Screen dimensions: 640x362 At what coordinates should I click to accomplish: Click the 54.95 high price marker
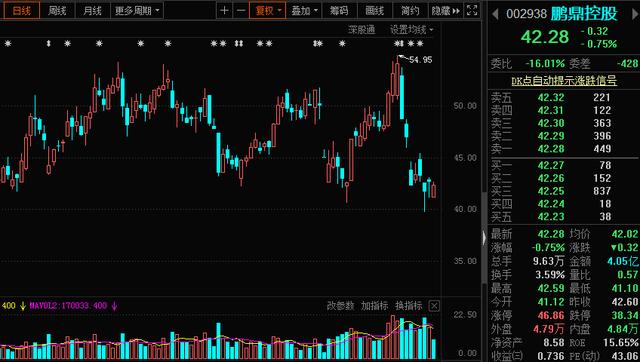(420, 60)
